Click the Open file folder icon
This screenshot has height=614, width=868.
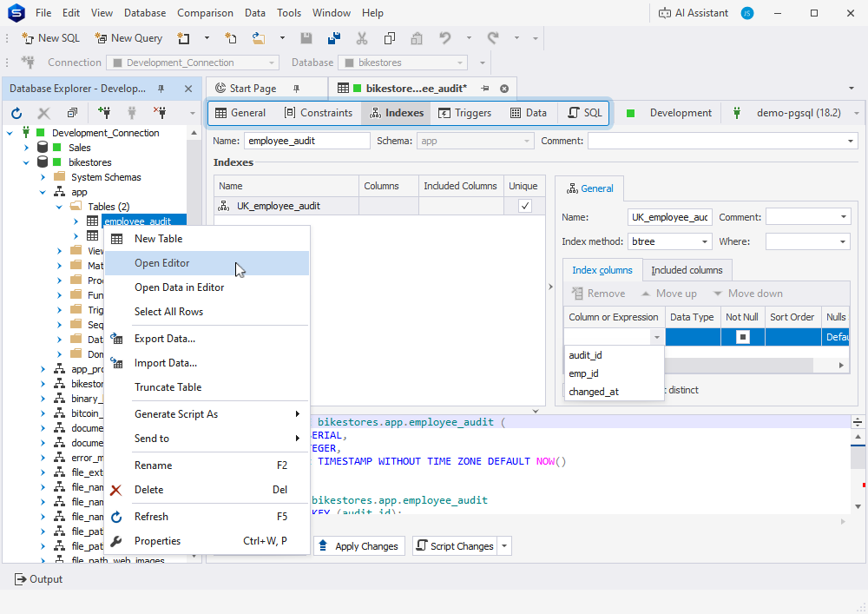pyautogui.click(x=259, y=38)
